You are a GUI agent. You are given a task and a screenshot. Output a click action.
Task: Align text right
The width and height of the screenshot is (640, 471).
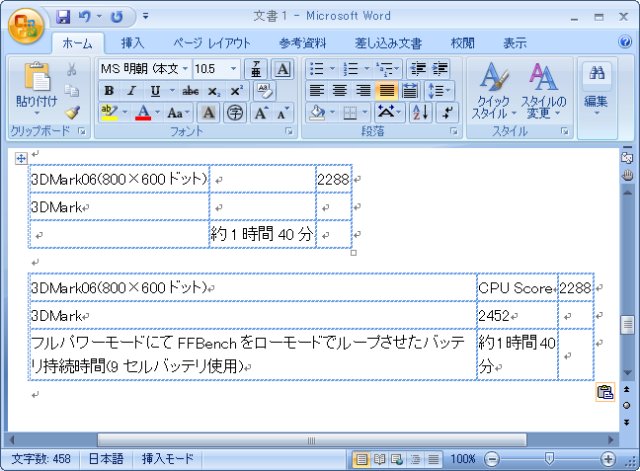click(x=363, y=91)
